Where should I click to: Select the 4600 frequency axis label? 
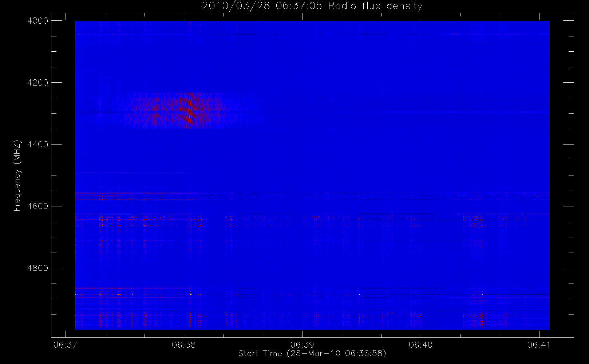[38, 206]
